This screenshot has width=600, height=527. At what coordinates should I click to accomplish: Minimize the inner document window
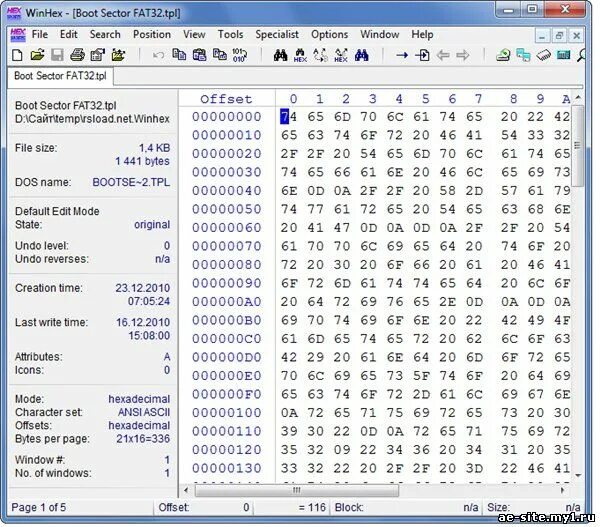click(x=541, y=36)
